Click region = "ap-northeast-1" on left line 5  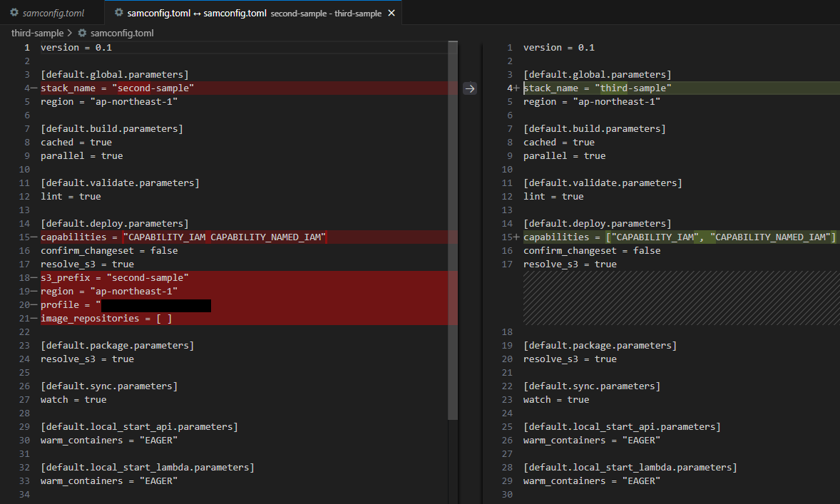tap(109, 101)
